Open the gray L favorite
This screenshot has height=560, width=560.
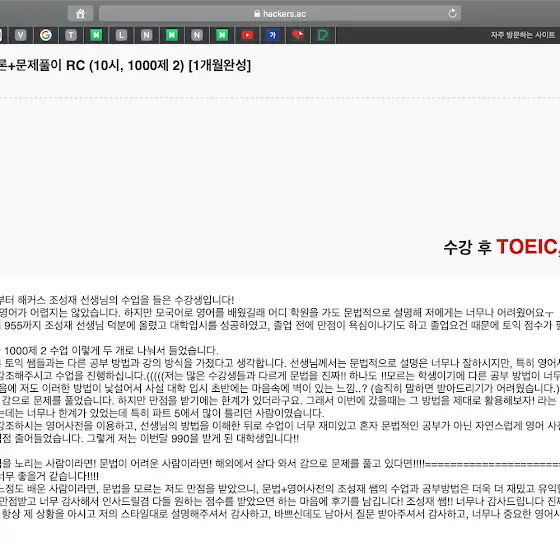click(121, 35)
